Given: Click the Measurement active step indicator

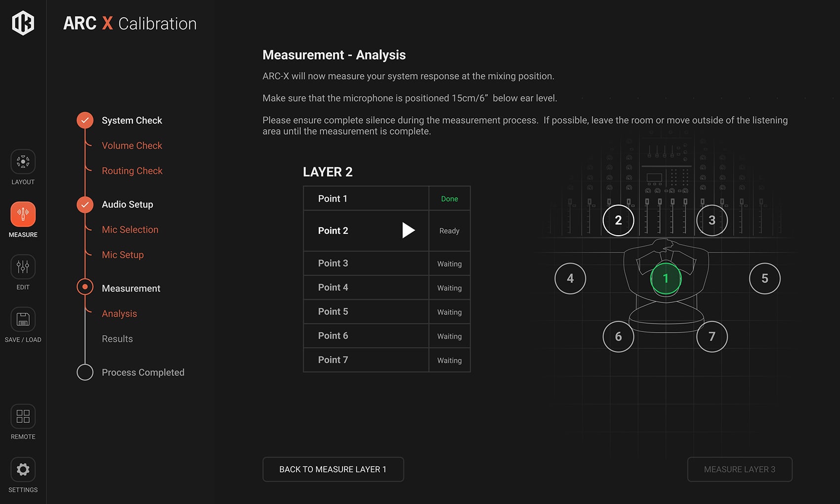Looking at the screenshot, I should pos(85,287).
